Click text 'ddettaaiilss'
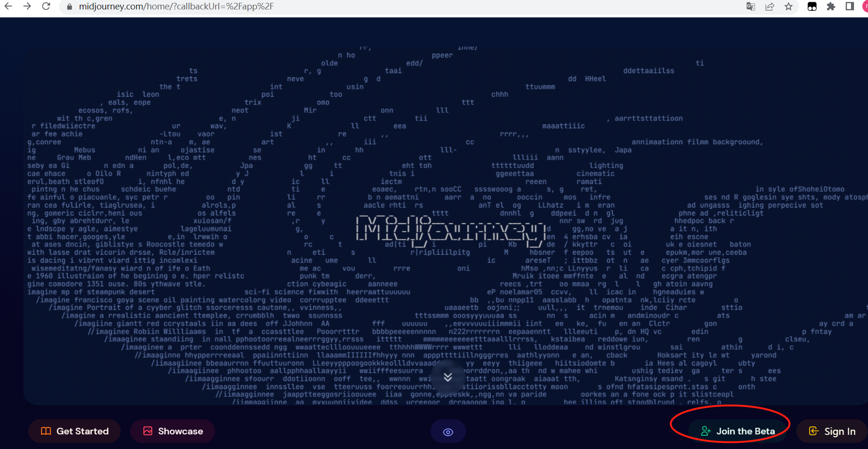The width and height of the screenshot is (868, 449). (x=649, y=71)
